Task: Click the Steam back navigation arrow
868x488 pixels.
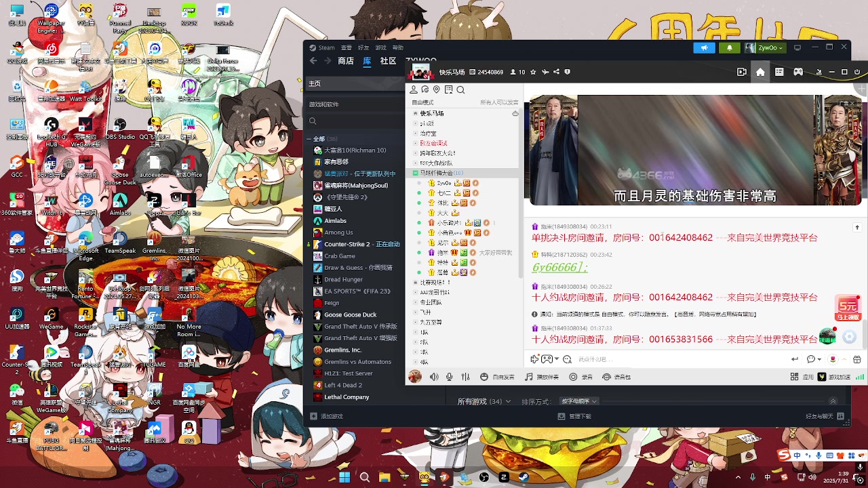Action: tap(313, 61)
